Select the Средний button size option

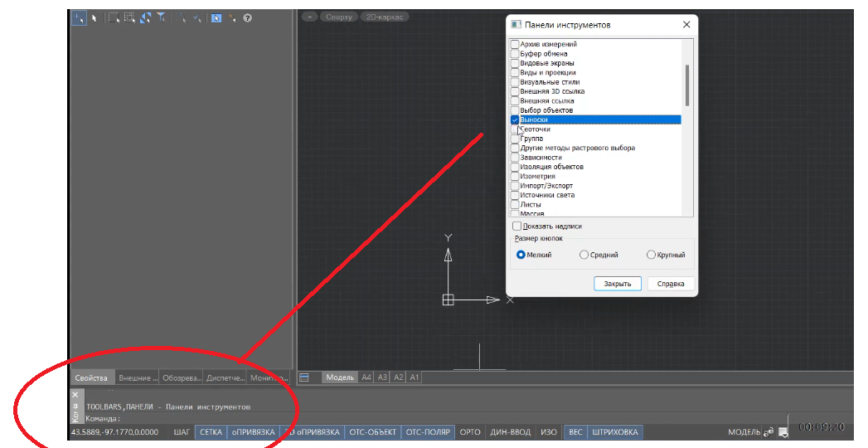pyautogui.click(x=584, y=255)
